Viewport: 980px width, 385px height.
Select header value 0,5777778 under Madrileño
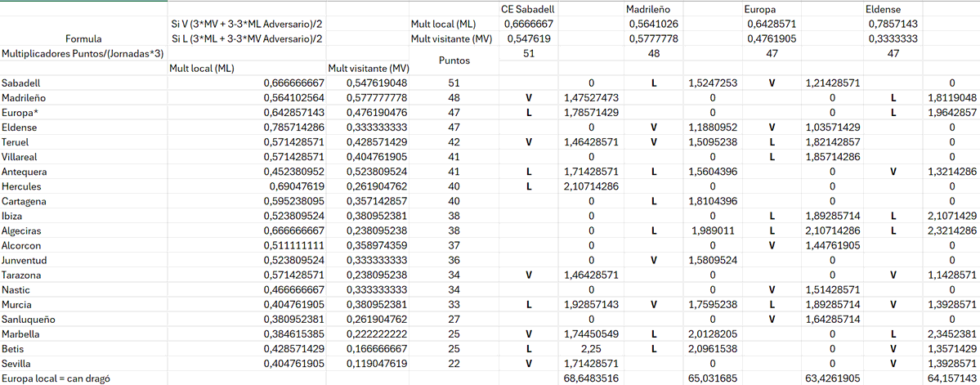click(653, 38)
